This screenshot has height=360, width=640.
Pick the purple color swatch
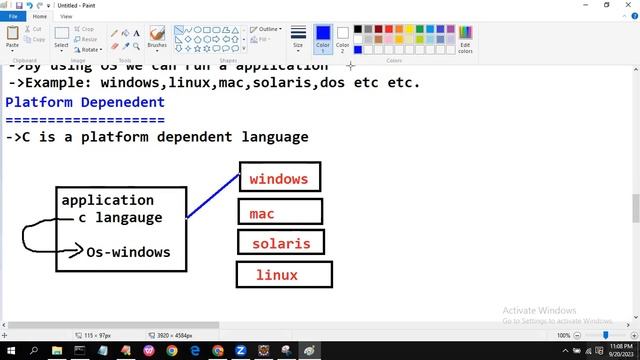451,29
